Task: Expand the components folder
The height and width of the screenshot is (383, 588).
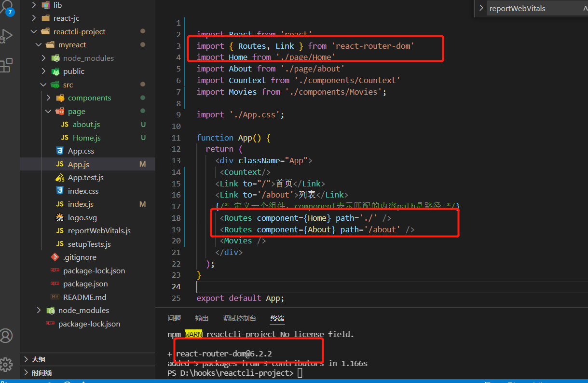Action: 48,98
